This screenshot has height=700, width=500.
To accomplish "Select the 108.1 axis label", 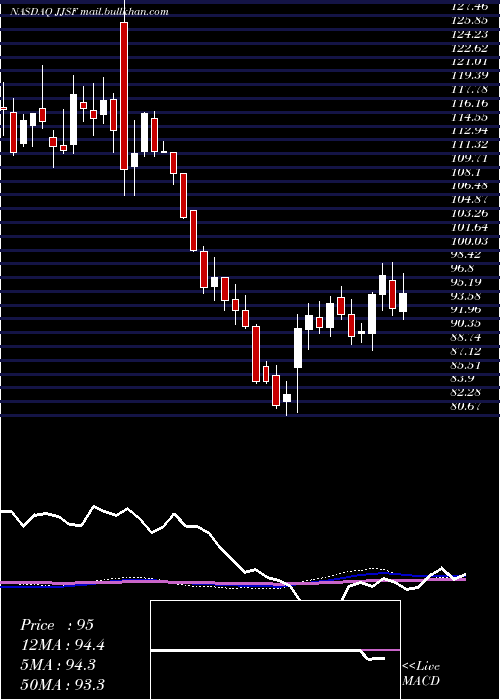I will 466,172.
